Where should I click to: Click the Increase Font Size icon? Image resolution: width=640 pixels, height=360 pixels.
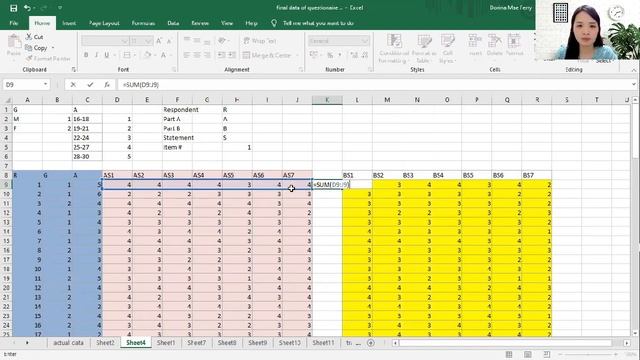(x=159, y=41)
